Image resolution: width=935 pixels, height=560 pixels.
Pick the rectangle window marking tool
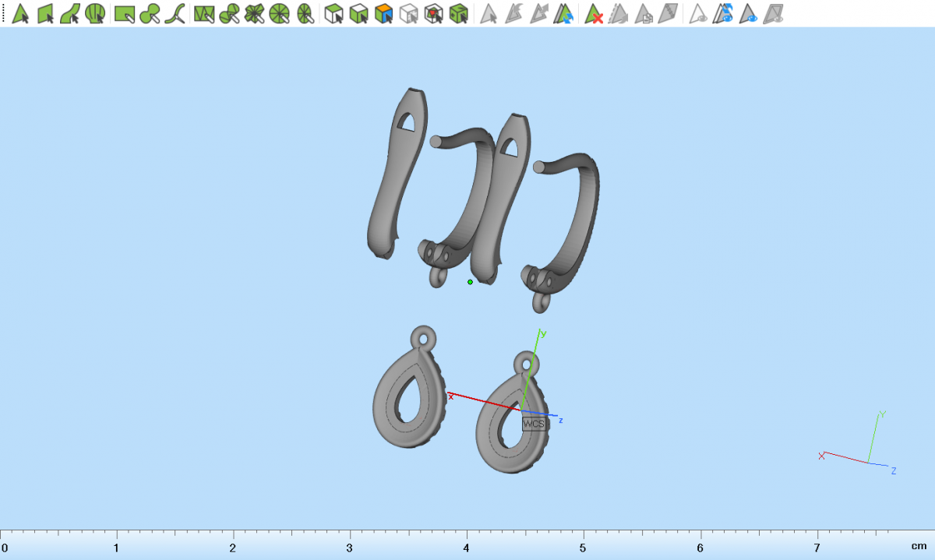[125, 13]
